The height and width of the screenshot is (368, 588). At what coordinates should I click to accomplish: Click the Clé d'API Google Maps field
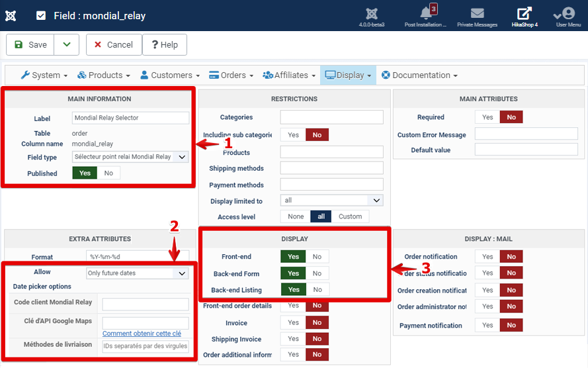146,323
